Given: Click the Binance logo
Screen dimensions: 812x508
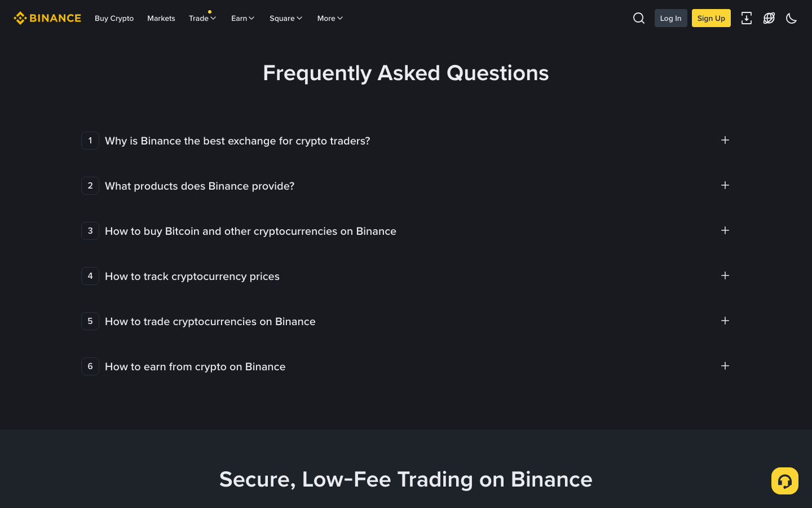Looking at the screenshot, I should click(x=47, y=17).
